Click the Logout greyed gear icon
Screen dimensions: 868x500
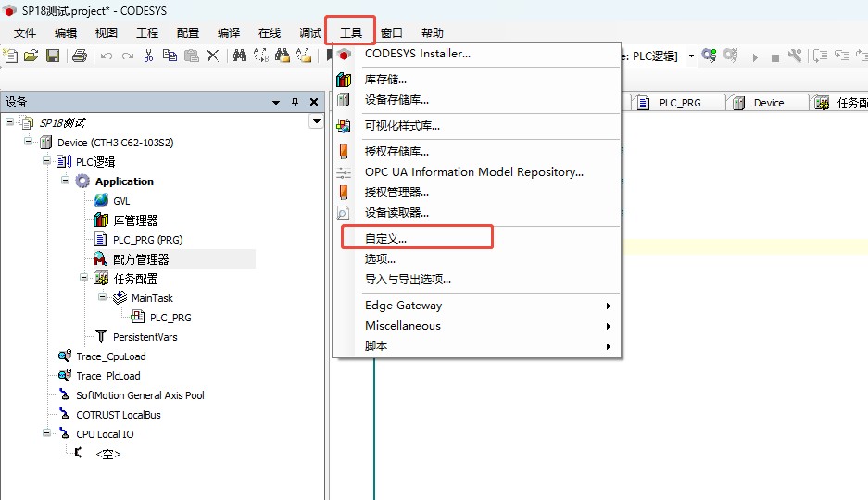tap(731, 56)
